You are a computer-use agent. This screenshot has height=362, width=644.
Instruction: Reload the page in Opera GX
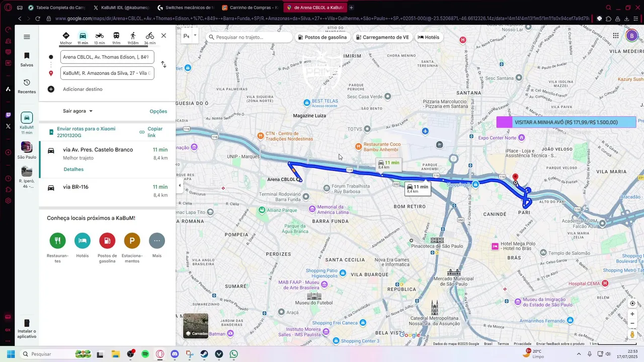(x=38, y=19)
